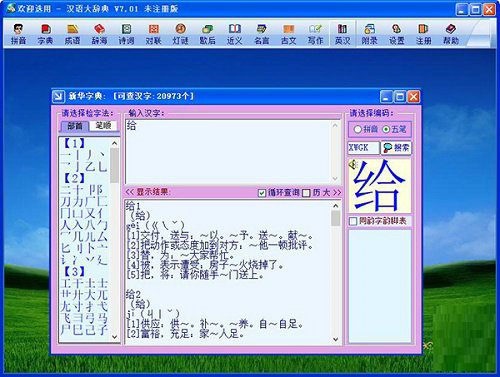Image resolution: width=500 pixels, height=377 pixels.
Task: Select the radical 寸 in the list
Action: point(78,307)
